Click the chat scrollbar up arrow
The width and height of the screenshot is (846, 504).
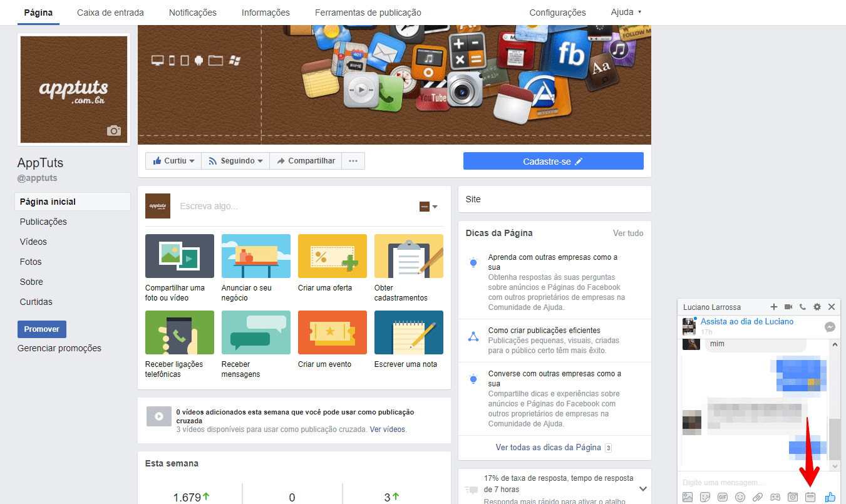[834, 344]
